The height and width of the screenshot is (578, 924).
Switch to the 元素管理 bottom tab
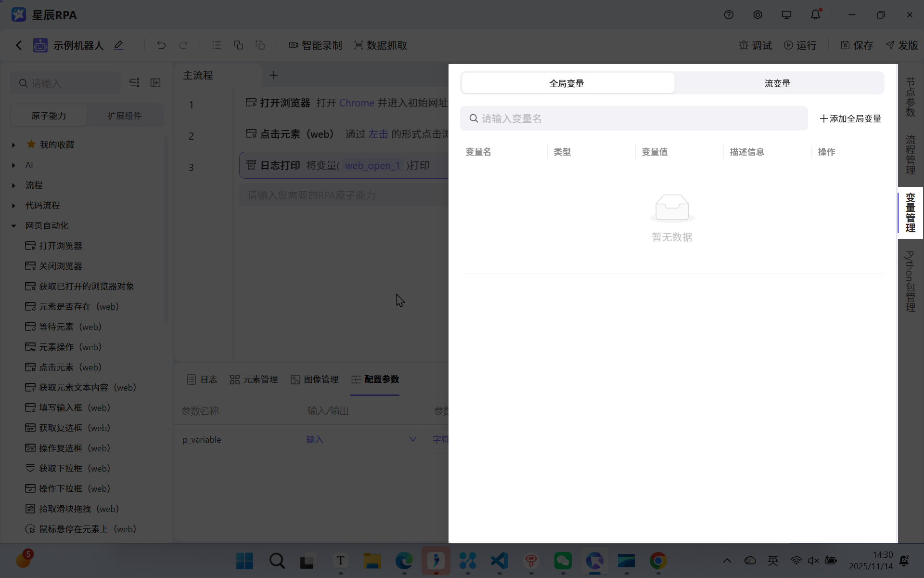[x=254, y=380]
